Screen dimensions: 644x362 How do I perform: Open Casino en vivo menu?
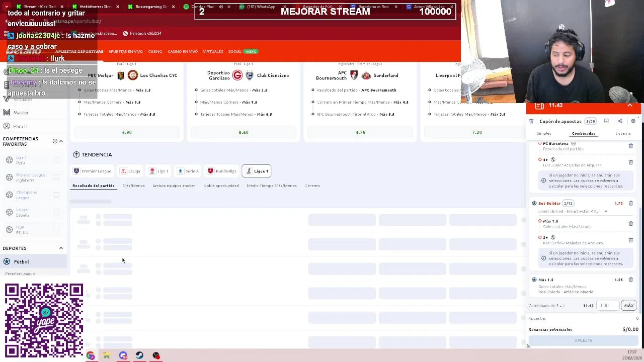[x=183, y=52]
